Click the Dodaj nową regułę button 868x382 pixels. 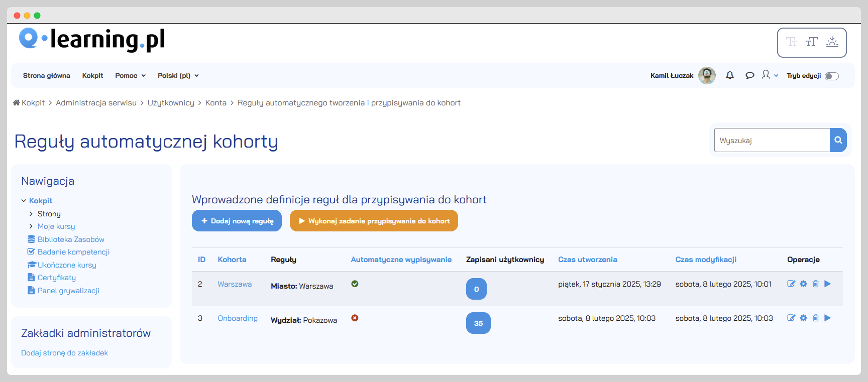[x=237, y=221]
